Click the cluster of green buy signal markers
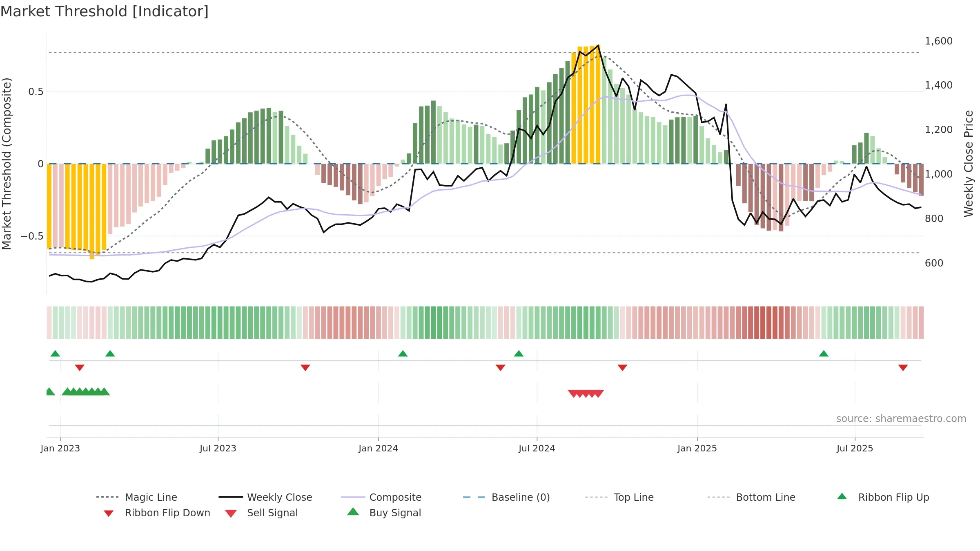980x551 pixels. (x=86, y=391)
